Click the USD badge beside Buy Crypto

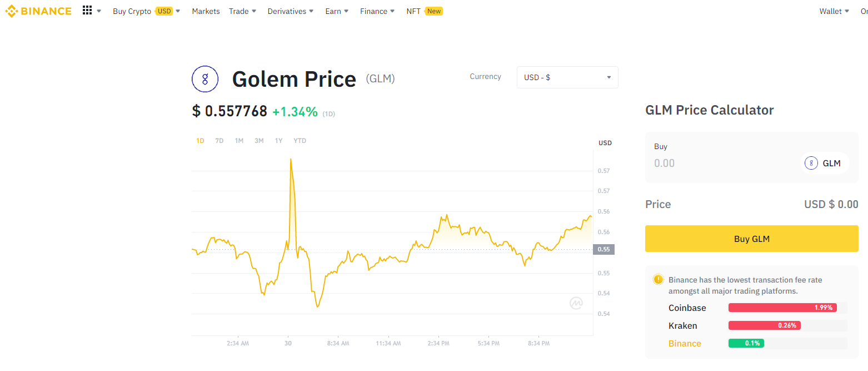(x=164, y=11)
